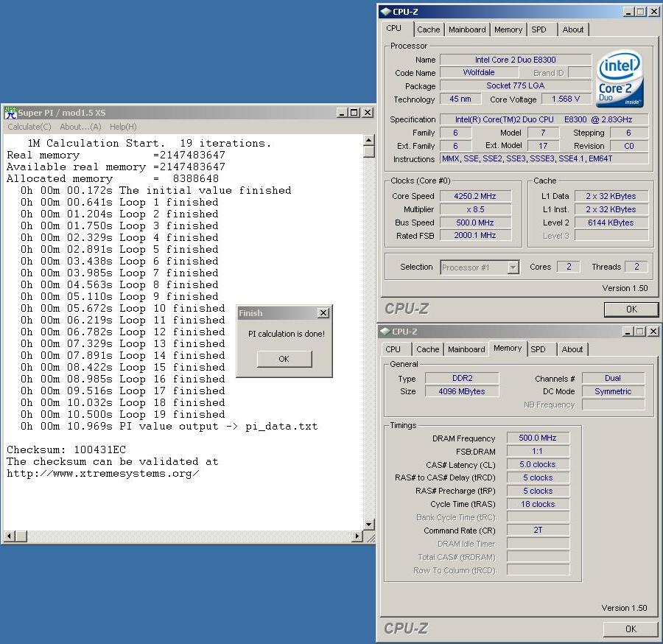This screenshot has height=644, width=663.
Task: Click OK in the top CPU-Z window
Action: 631,309
